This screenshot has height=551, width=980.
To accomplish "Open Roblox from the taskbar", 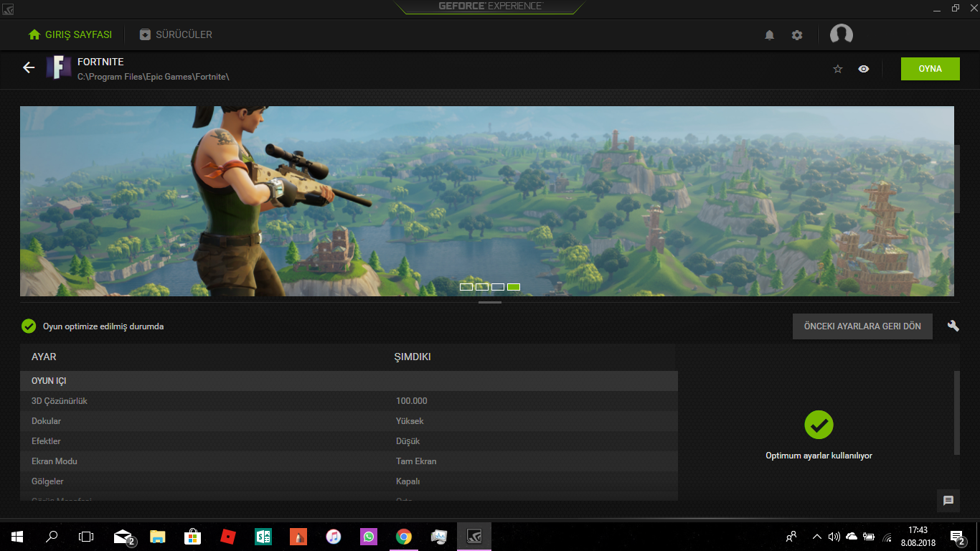I will coord(227,536).
